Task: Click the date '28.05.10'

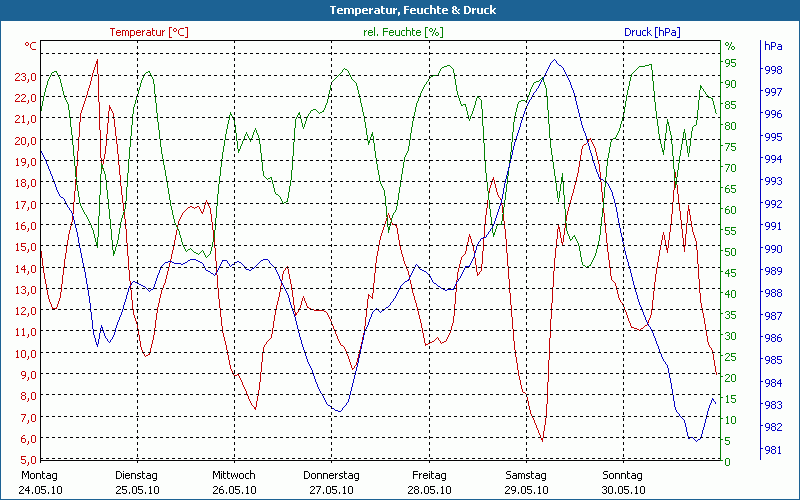Action: (x=429, y=490)
